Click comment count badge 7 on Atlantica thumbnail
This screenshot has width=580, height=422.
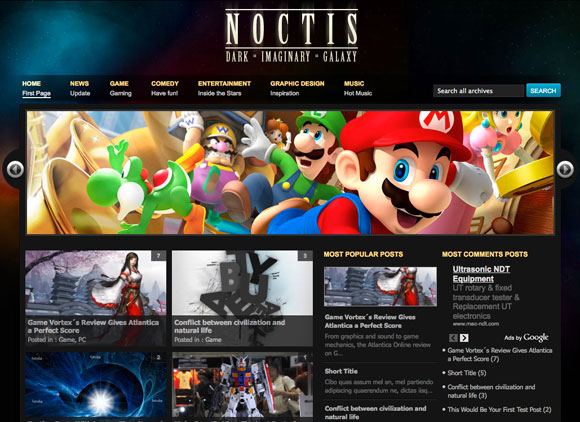click(158, 256)
